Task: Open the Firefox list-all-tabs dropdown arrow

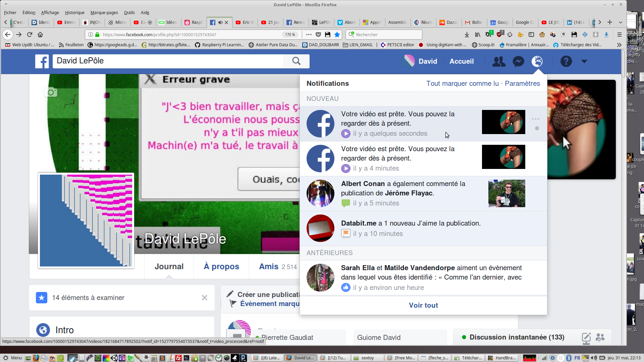Action: [620, 22]
